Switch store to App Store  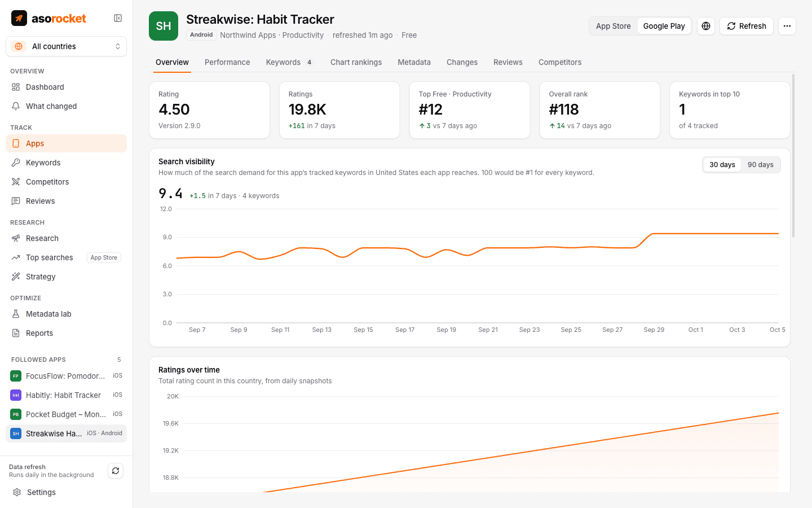[x=614, y=26]
